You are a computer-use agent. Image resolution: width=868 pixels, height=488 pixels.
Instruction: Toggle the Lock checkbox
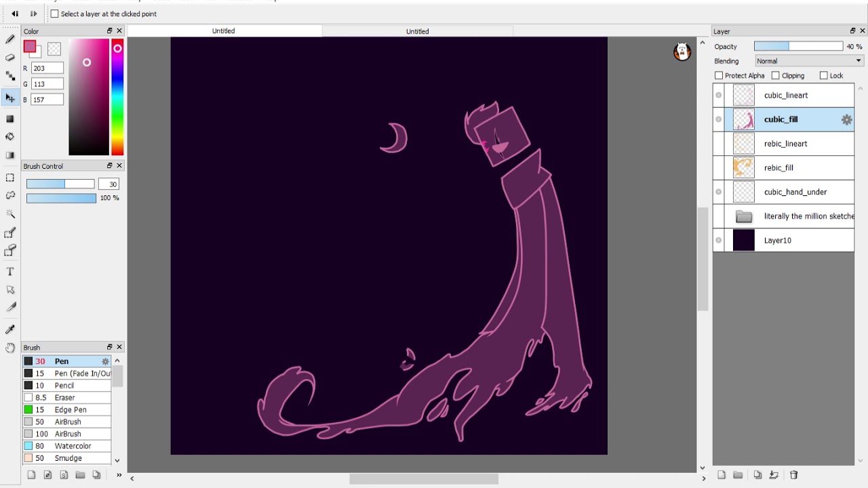[x=824, y=75]
